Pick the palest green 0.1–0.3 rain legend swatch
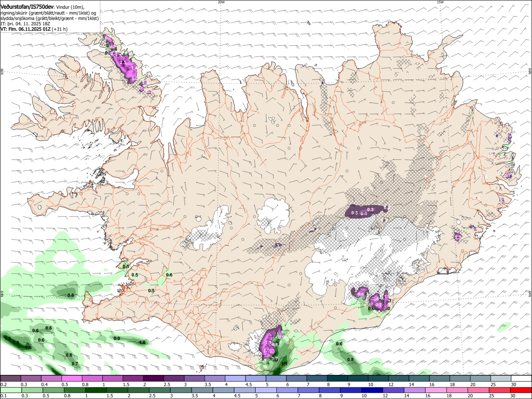 (11, 390)
